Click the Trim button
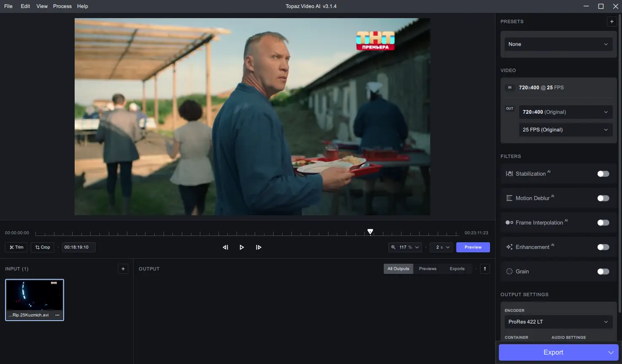Screen dimensions: 622x364 pyautogui.click(x=16, y=247)
